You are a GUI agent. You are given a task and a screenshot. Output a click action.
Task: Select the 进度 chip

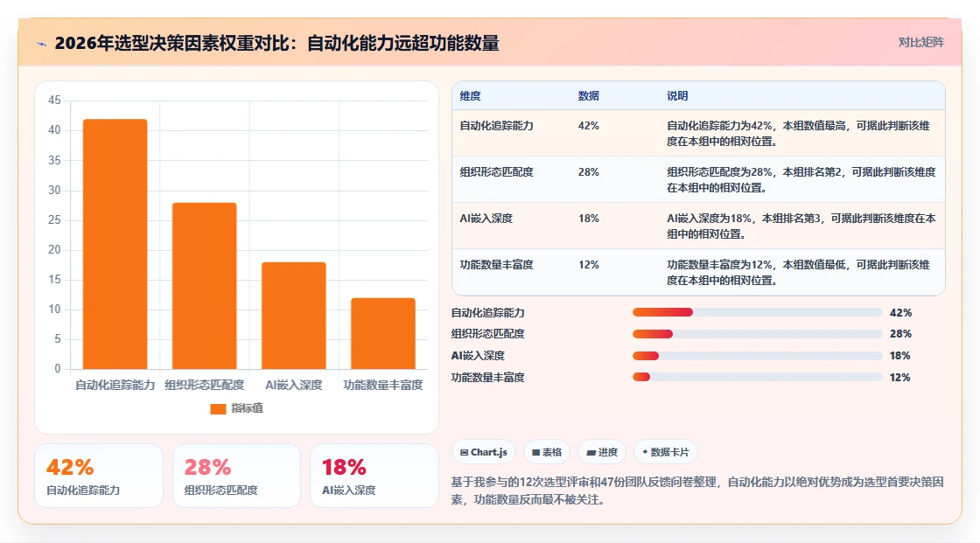point(601,452)
